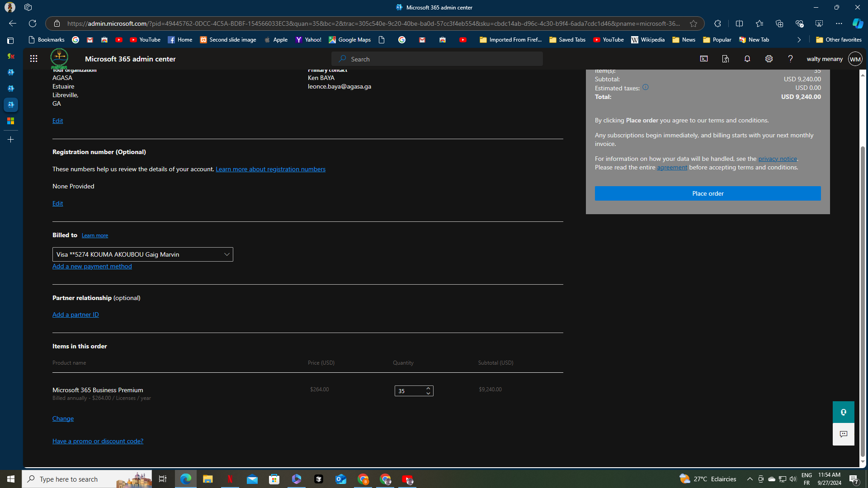This screenshot has width=868, height=488.
Task: Open browser extensions puzzle icon
Action: [x=717, y=23]
